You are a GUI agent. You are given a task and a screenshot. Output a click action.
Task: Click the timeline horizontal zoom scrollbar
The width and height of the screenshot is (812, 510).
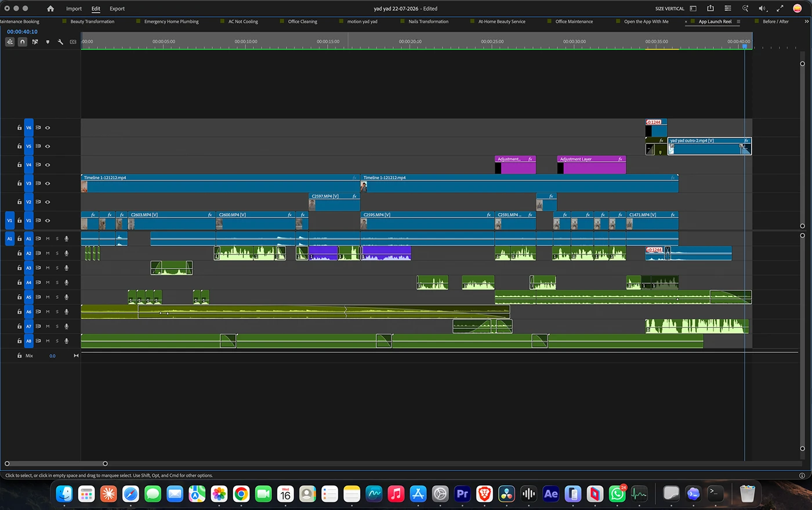click(x=56, y=464)
